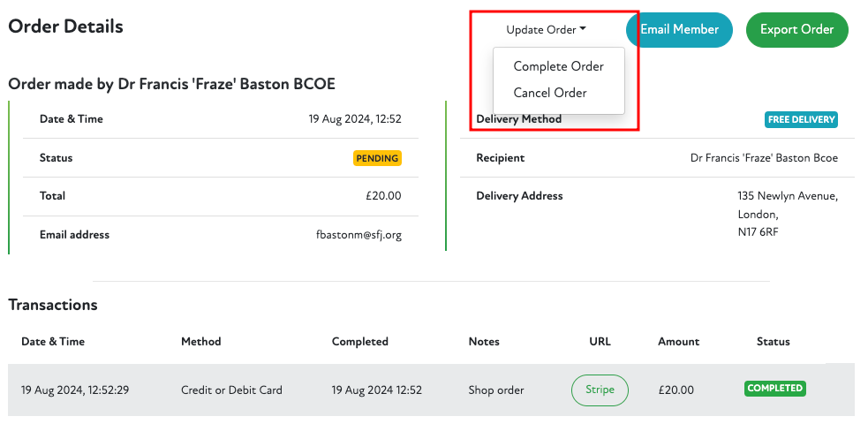Click the Completed column header in Transactions
The image size is (868, 439).
click(359, 341)
